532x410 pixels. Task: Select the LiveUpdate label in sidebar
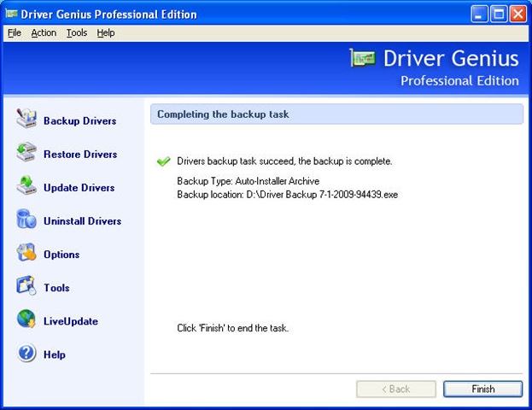(x=71, y=321)
